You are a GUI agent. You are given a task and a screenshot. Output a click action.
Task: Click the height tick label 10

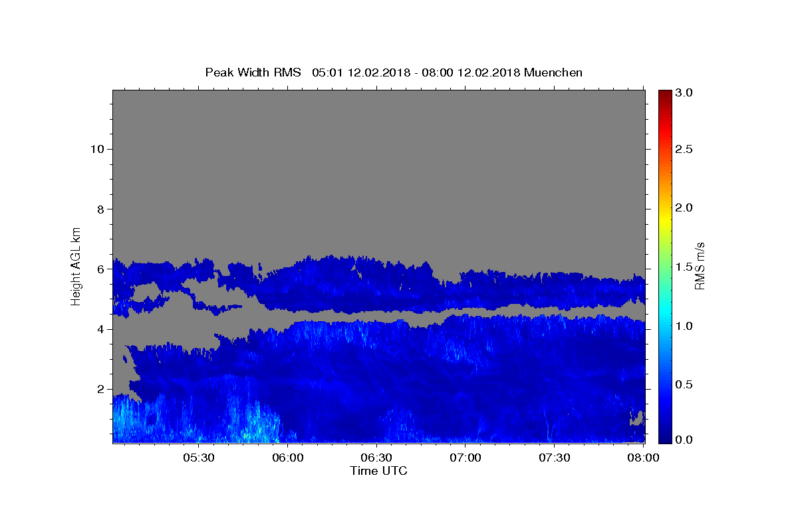click(x=97, y=149)
